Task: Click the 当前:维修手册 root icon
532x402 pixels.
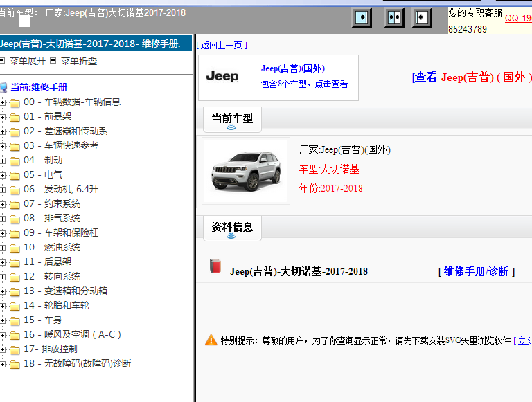Action: (x=3, y=88)
